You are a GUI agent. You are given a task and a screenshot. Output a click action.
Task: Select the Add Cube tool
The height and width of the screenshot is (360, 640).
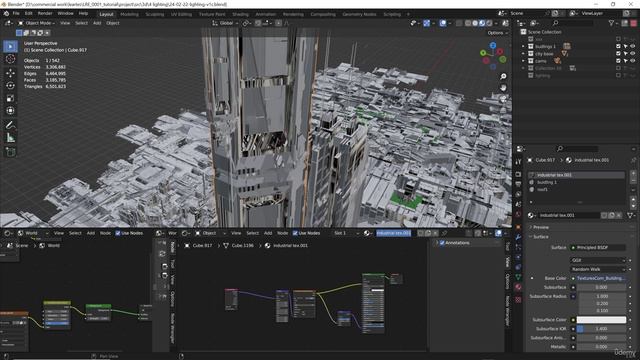pyautogui.click(x=11, y=152)
